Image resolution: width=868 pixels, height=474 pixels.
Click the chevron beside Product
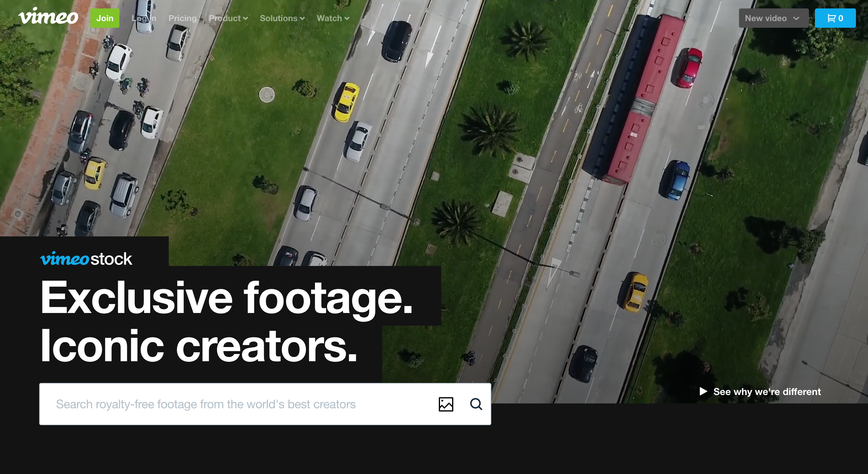click(246, 18)
